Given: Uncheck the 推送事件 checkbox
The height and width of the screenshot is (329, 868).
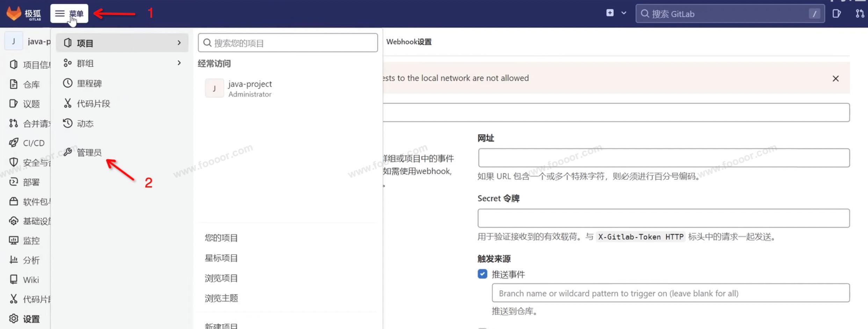Looking at the screenshot, I should tap(482, 274).
